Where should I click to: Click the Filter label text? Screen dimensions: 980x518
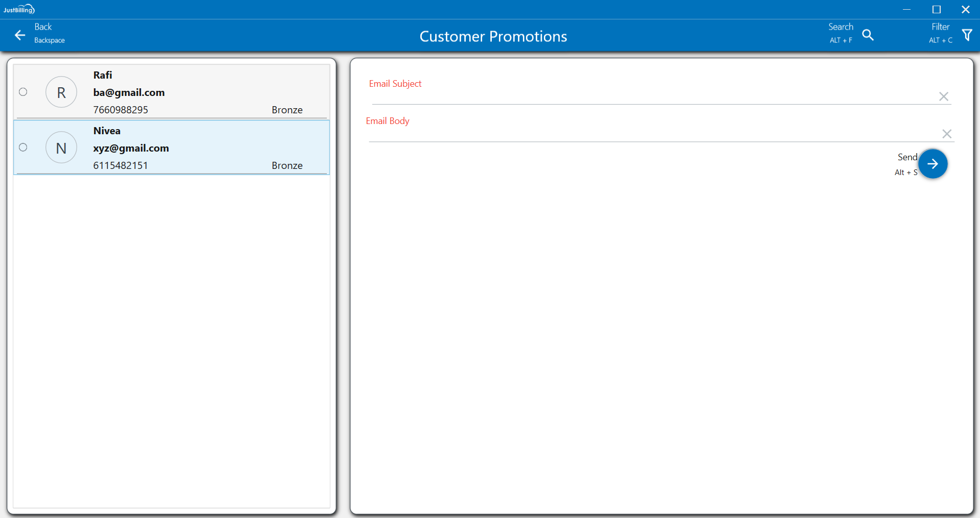[940, 27]
